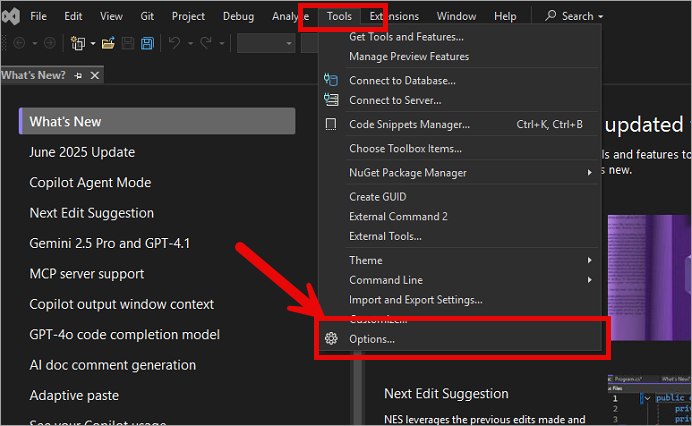Expand the Theme submenu arrow

590,260
